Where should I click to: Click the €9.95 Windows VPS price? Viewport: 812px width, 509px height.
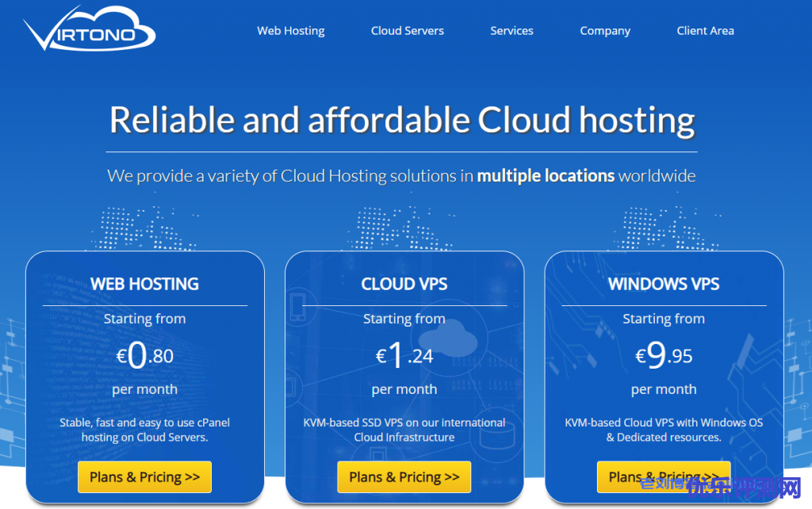[663, 356]
